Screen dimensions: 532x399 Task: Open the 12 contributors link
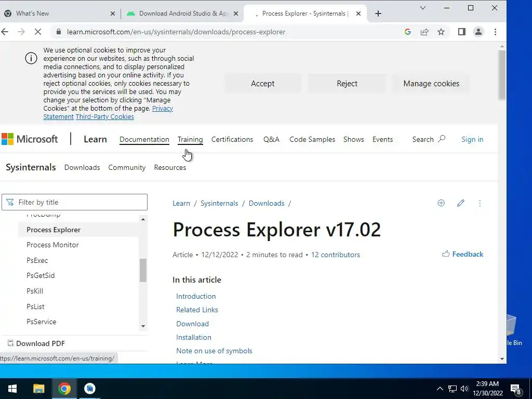[336, 255]
